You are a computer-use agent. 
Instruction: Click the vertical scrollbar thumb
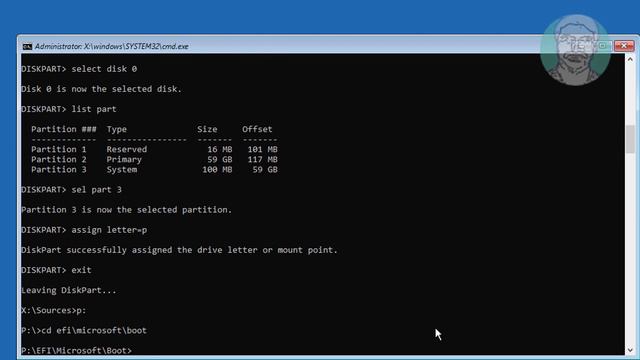pos(630,139)
